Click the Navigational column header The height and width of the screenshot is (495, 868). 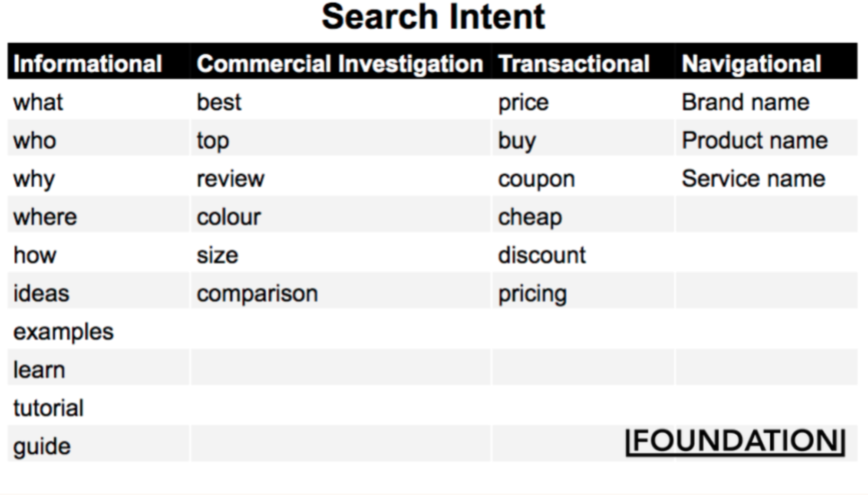[751, 63]
